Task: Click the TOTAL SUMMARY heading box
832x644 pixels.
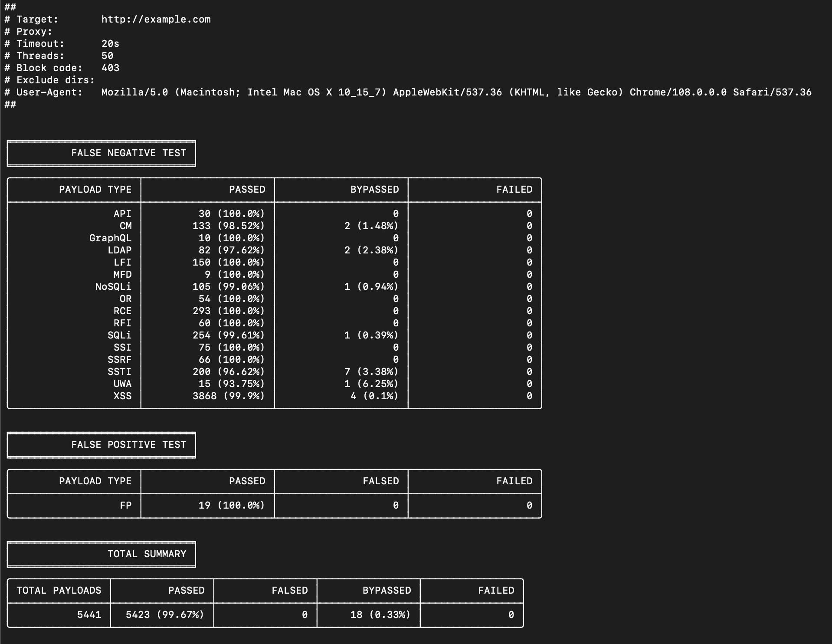Action: click(x=102, y=554)
